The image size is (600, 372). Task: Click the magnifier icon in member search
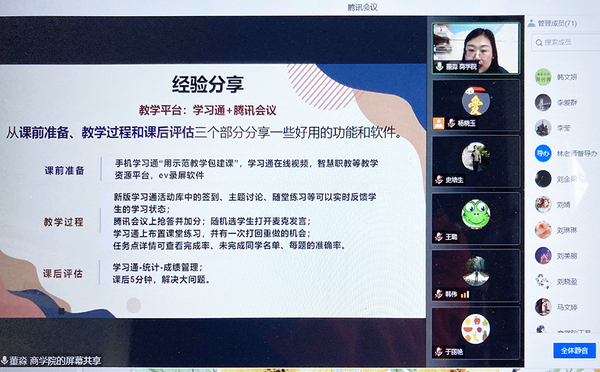click(x=539, y=42)
